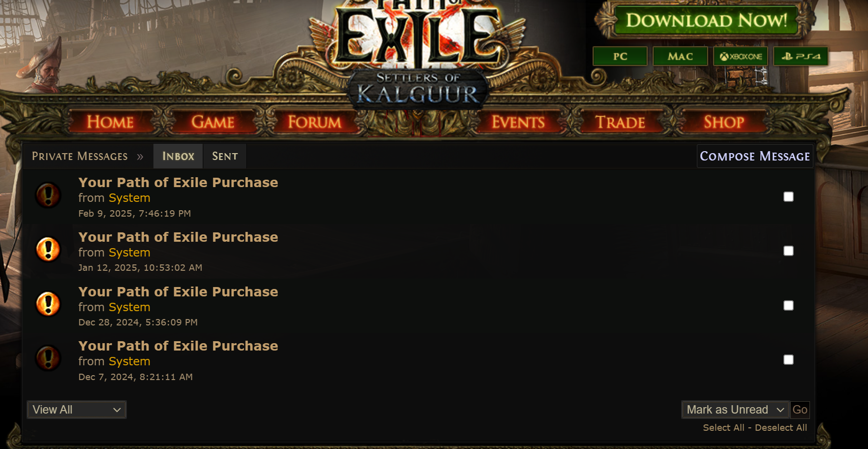Image resolution: width=868 pixels, height=449 pixels.
Task: Expand the Mark as Unread action dropdown
Action: point(735,410)
